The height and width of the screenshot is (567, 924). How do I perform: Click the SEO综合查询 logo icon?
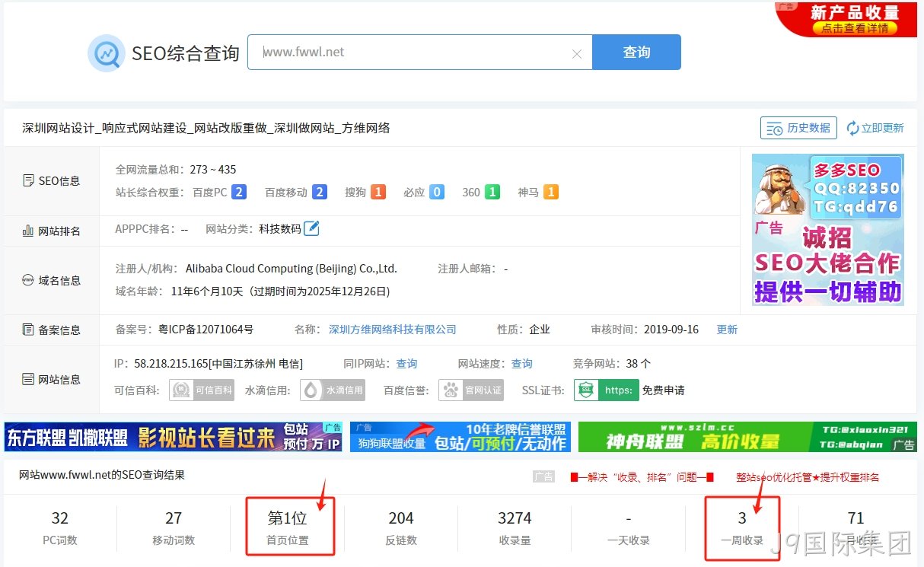click(x=106, y=53)
